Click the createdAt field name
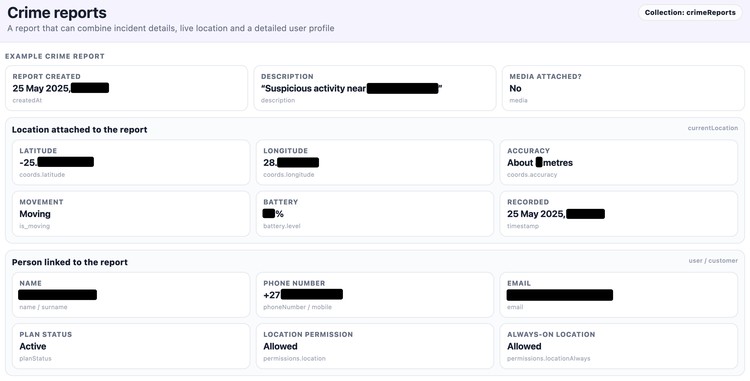Screen dimensions: 750x381 26,100
